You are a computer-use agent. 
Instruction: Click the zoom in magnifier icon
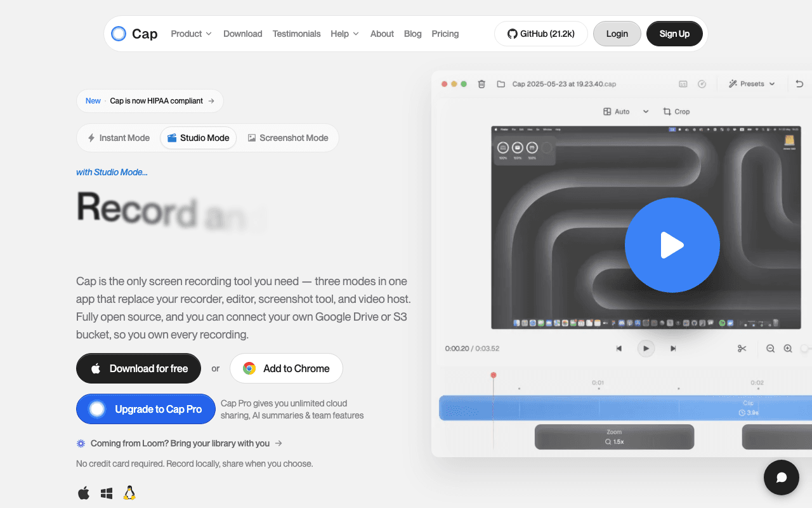(x=788, y=349)
